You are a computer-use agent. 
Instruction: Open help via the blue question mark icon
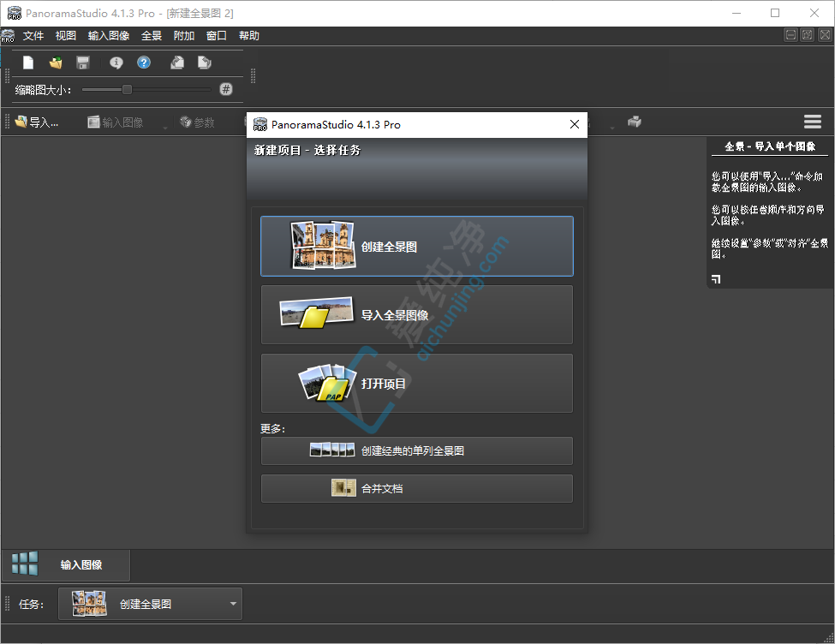click(144, 63)
